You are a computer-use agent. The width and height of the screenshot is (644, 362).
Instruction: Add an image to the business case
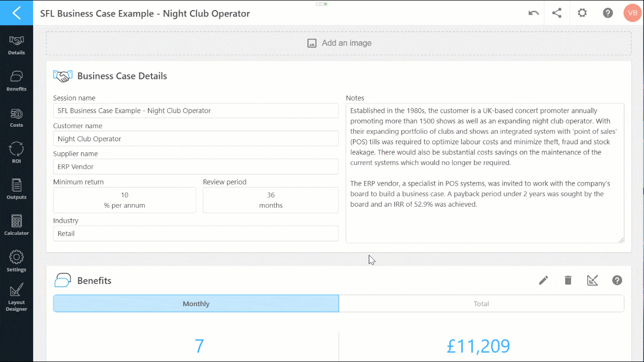[x=339, y=43]
